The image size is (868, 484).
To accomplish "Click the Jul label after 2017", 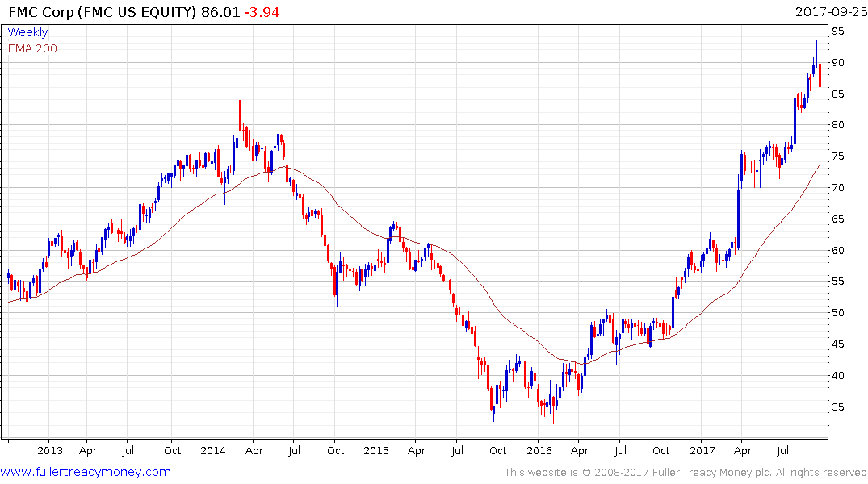I will [782, 450].
